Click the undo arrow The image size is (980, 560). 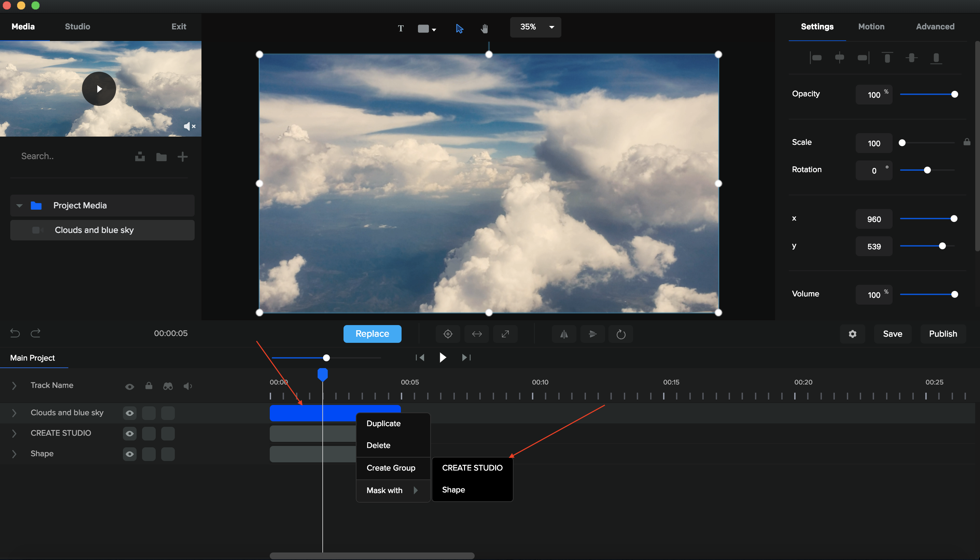[x=15, y=333]
